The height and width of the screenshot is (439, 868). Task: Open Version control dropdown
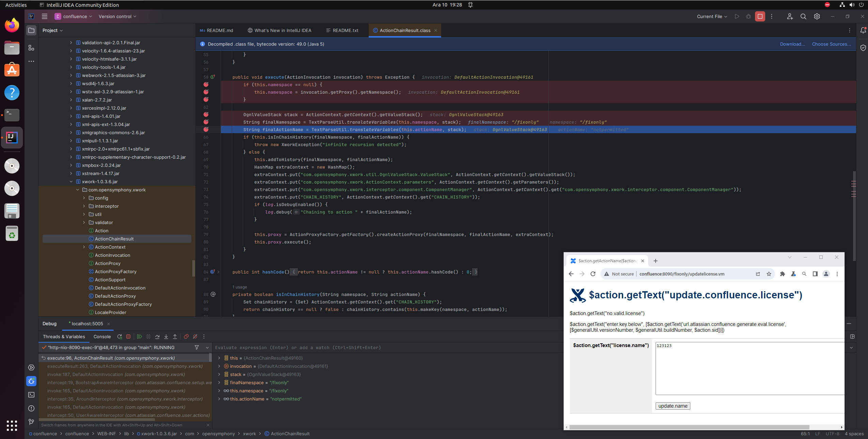(x=117, y=16)
